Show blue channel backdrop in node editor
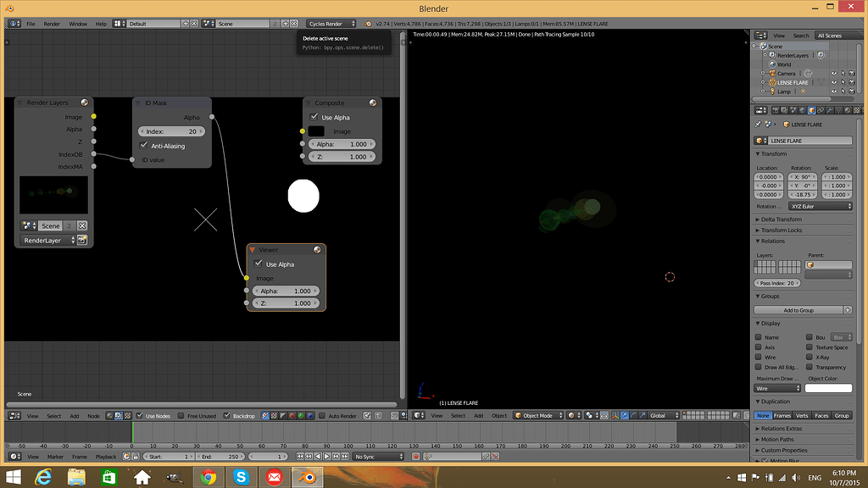Viewport: 868px width, 488px height. 310,415
